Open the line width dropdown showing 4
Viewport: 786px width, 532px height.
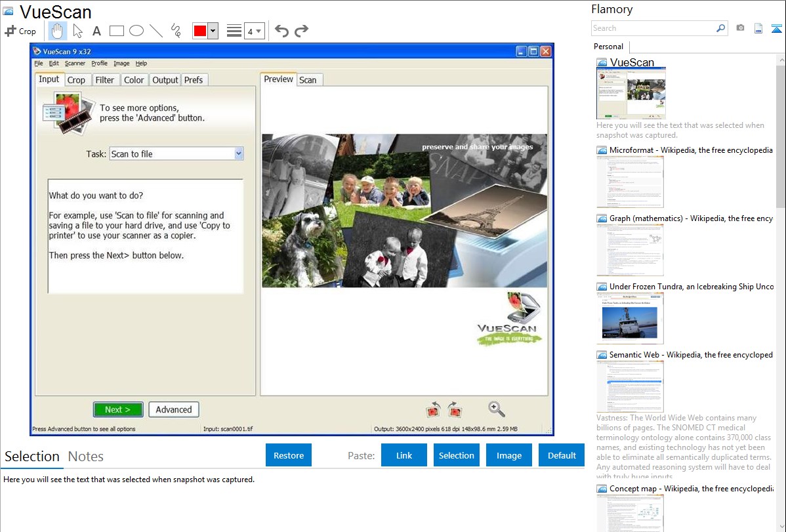pyautogui.click(x=254, y=31)
